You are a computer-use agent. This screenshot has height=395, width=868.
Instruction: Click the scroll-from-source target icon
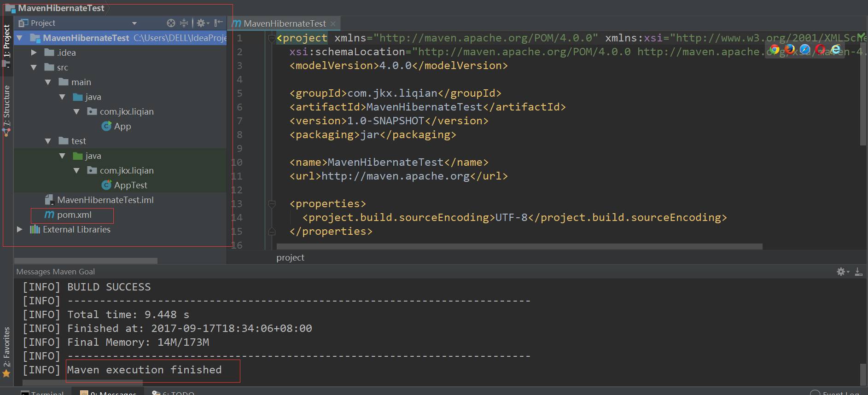tap(171, 23)
